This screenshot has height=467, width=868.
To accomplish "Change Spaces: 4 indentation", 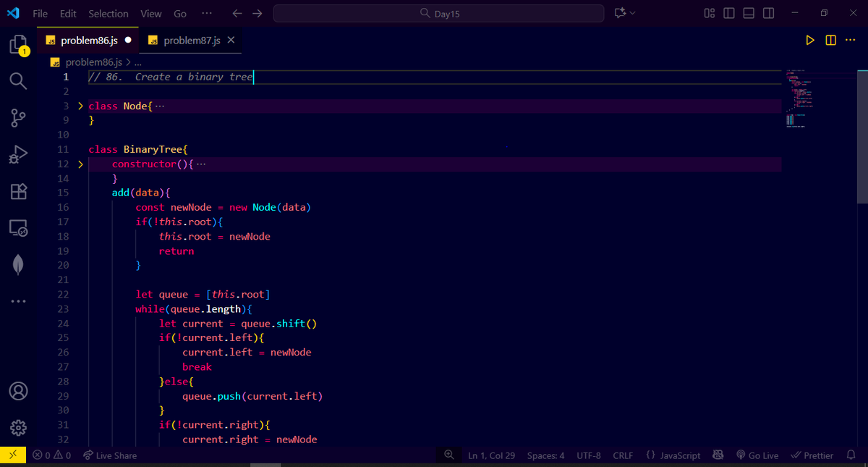I will (545, 455).
